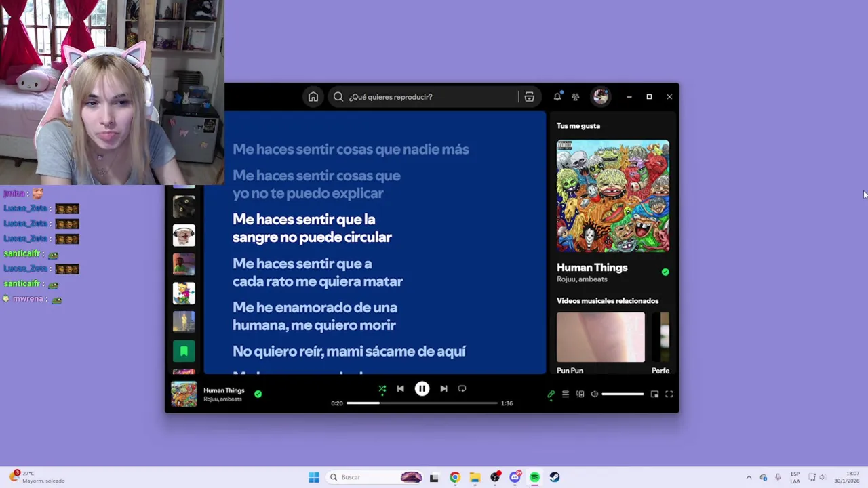The height and width of the screenshot is (488, 868).
Task: Toggle repeat mode
Action: [462, 389]
